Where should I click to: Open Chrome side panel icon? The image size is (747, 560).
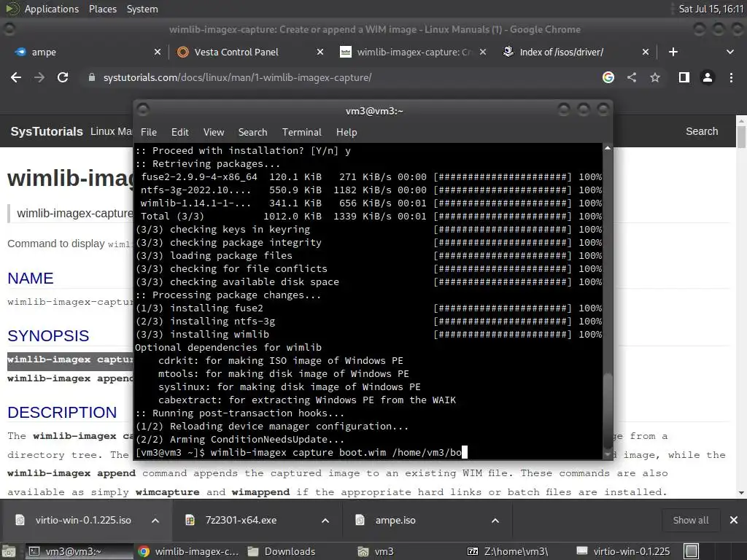[x=684, y=77]
